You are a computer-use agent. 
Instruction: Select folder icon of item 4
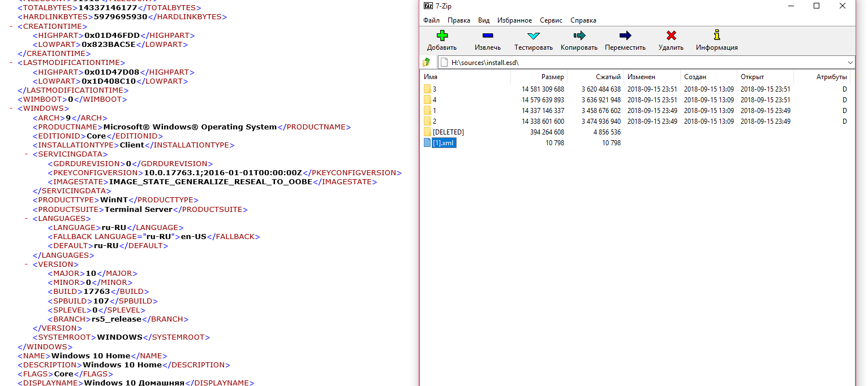pyautogui.click(x=427, y=99)
